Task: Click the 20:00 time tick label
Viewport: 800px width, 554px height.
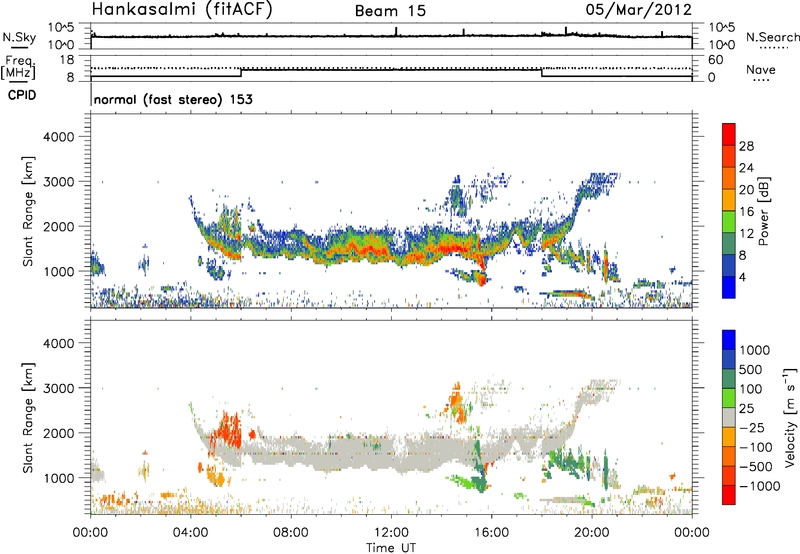Action: point(592,533)
